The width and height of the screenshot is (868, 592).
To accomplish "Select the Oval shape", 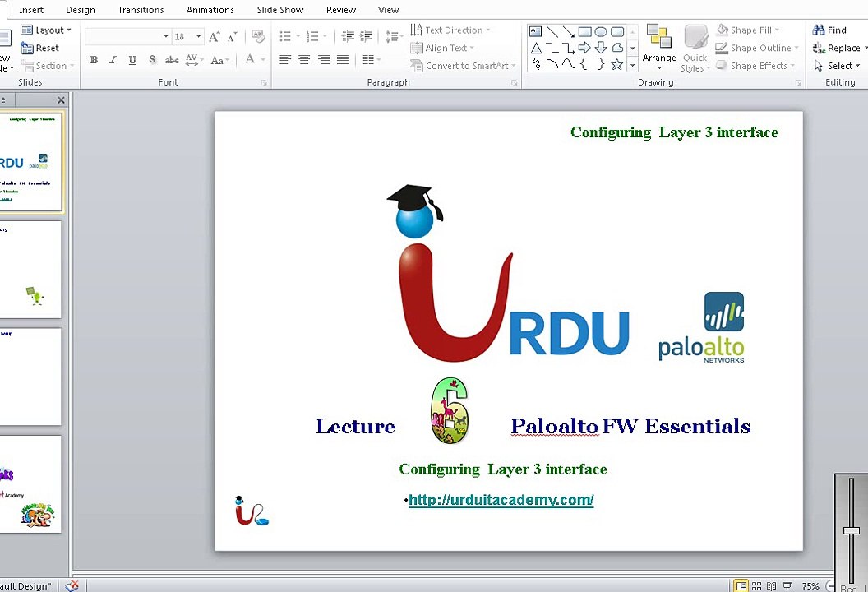I will click(x=601, y=31).
